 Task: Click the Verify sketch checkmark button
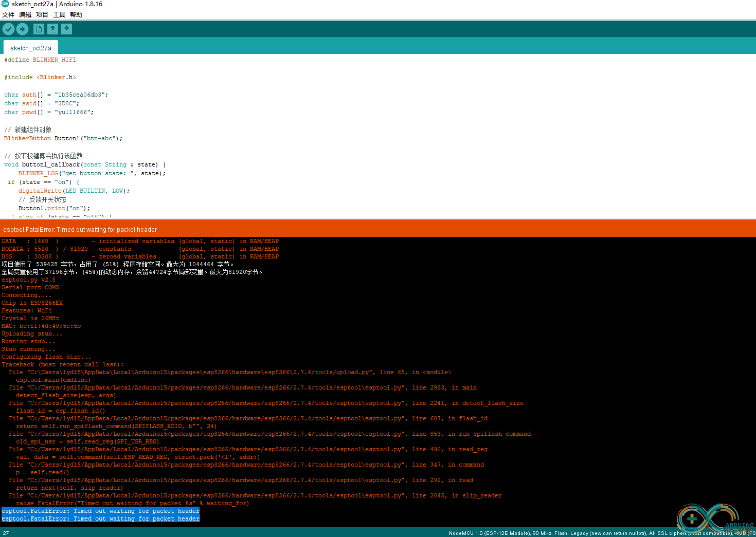[8, 29]
